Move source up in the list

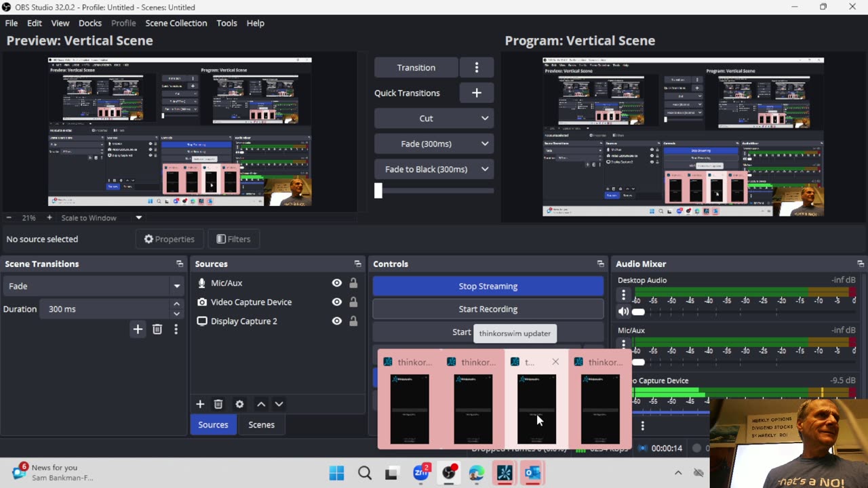pos(261,404)
